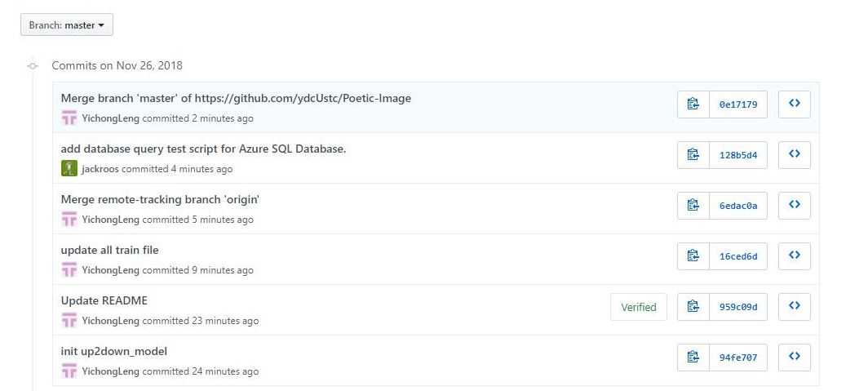Copy full SHA for commit 0e17179
Screen dimensions: 868x391
(x=693, y=104)
